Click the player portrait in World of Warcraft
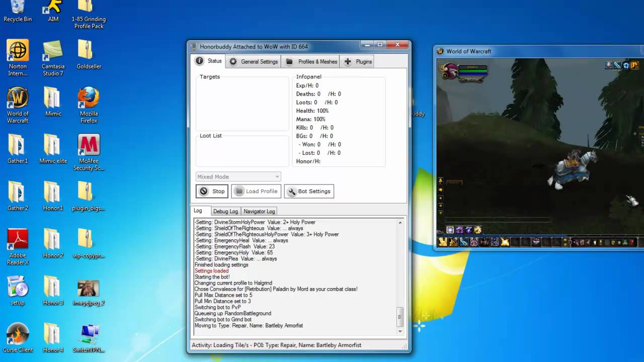 [449, 71]
